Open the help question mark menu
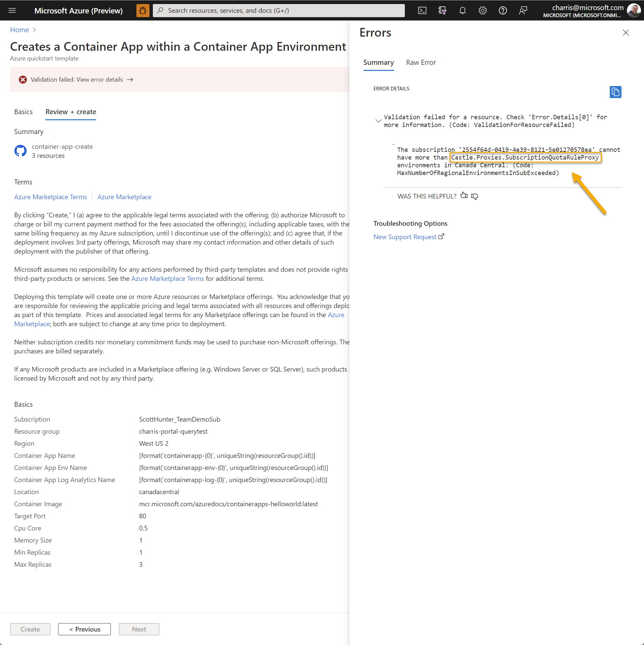Image resolution: width=644 pixels, height=645 pixels. coord(503,10)
